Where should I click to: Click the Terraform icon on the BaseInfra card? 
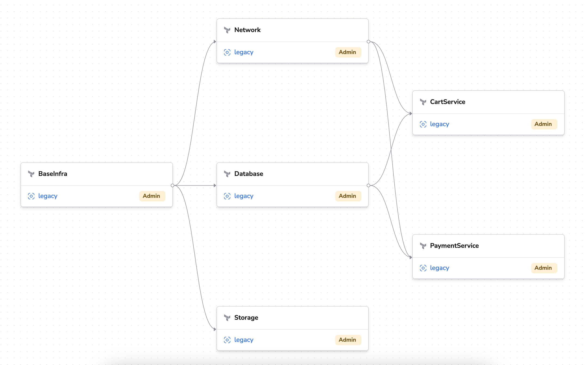pyautogui.click(x=31, y=174)
